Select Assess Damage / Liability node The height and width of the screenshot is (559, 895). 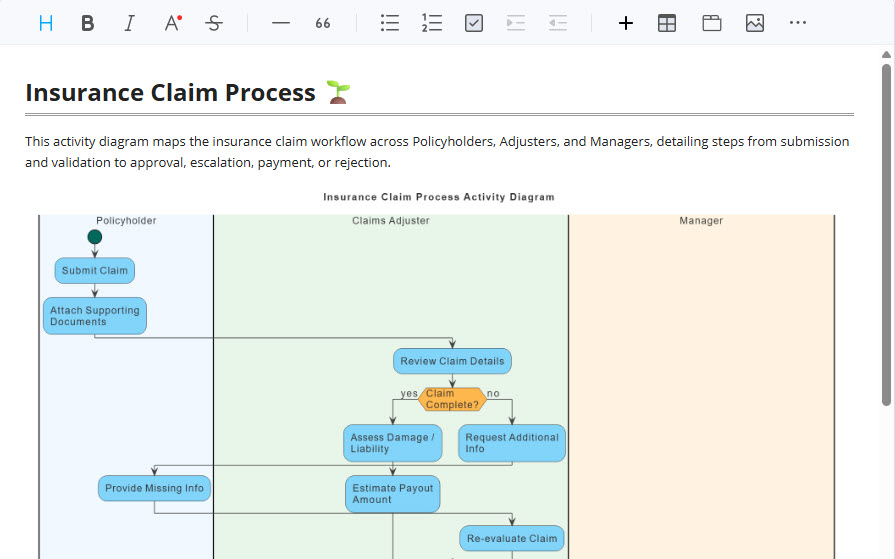tap(393, 443)
